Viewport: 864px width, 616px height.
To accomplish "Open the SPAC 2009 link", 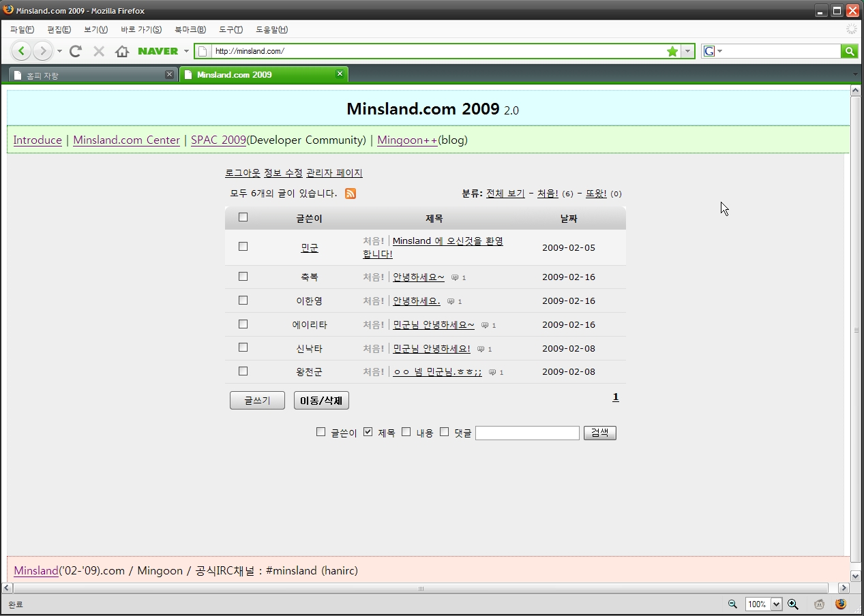I will click(x=218, y=140).
